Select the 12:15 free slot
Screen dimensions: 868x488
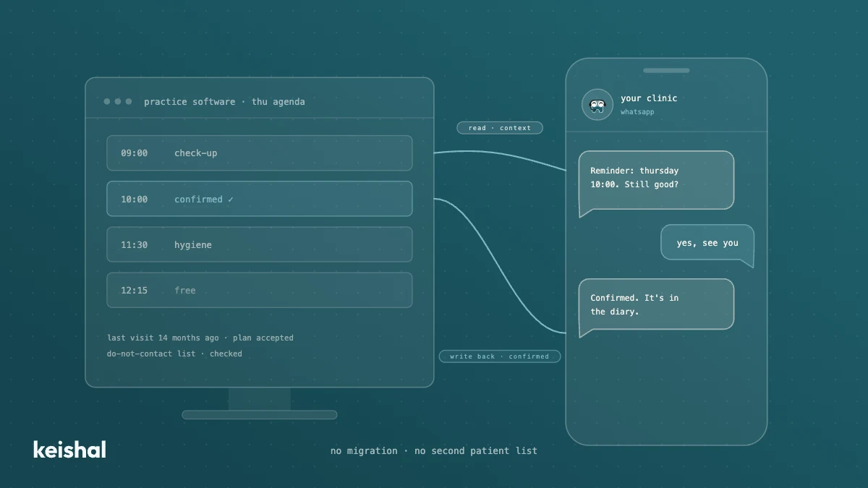click(x=260, y=290)
